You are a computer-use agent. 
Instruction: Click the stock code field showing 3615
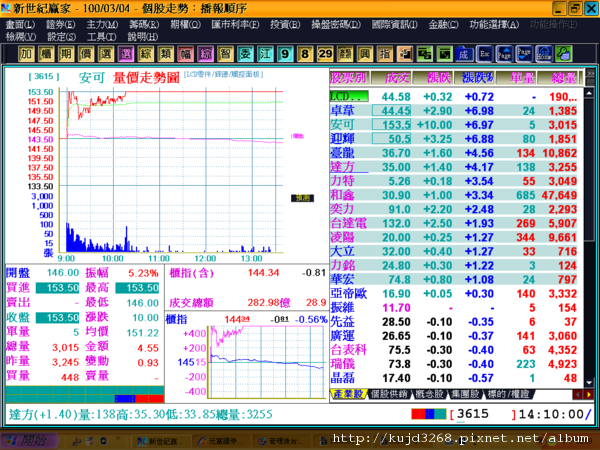point(483,414)
